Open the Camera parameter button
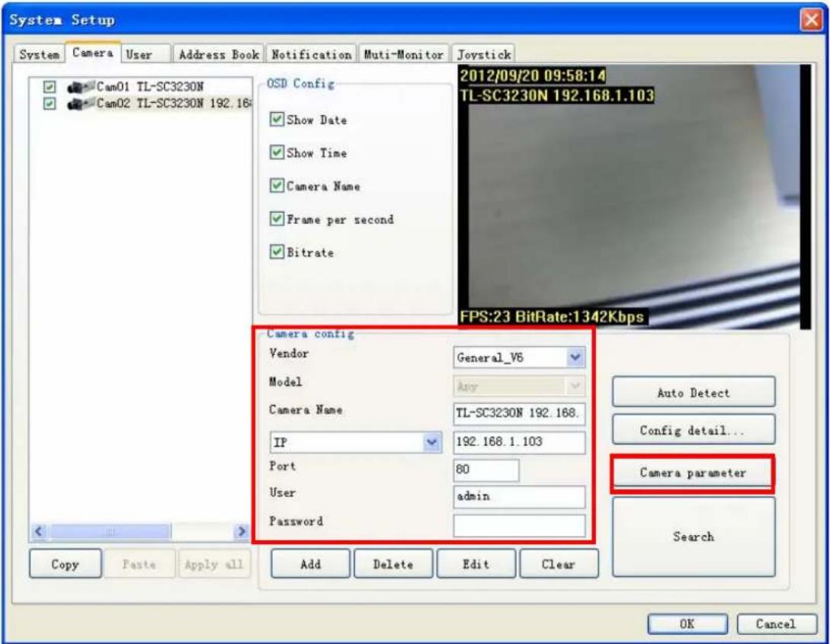The width and height of the screenshot is (830, 644). (694, 473)
